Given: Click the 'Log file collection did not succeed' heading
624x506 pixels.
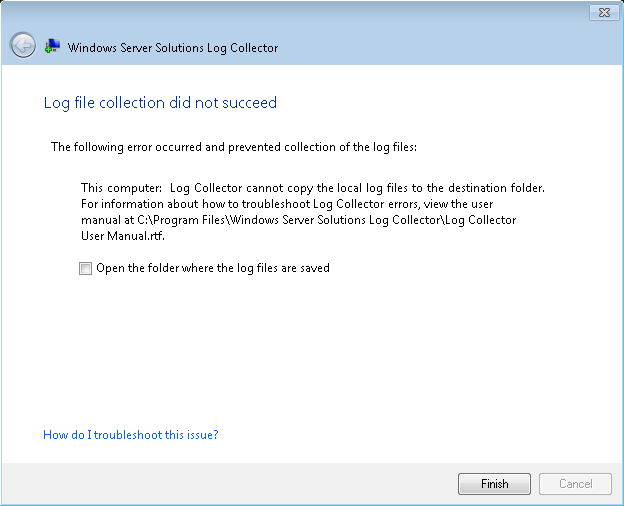Looking at the screenshot, I should click(160, 103).
